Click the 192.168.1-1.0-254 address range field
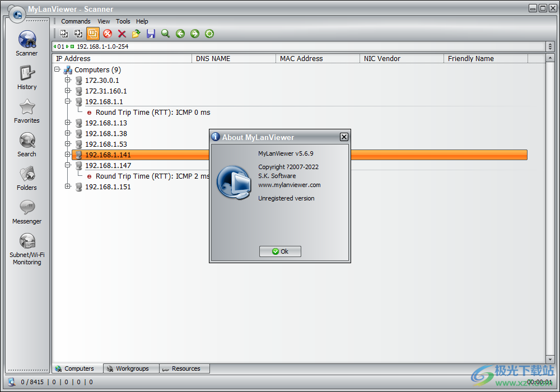The width and height of the screenshot is (560, 392). tap(298, 46)
